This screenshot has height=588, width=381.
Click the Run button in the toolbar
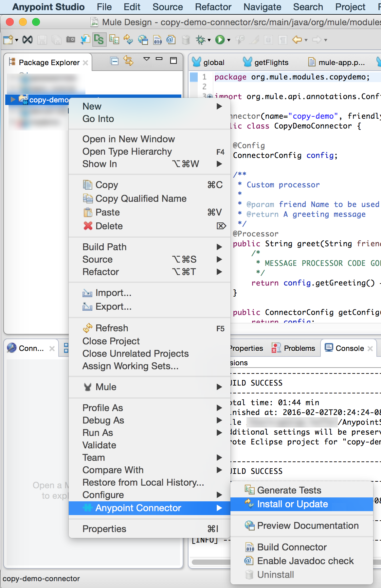coord(220,40)
